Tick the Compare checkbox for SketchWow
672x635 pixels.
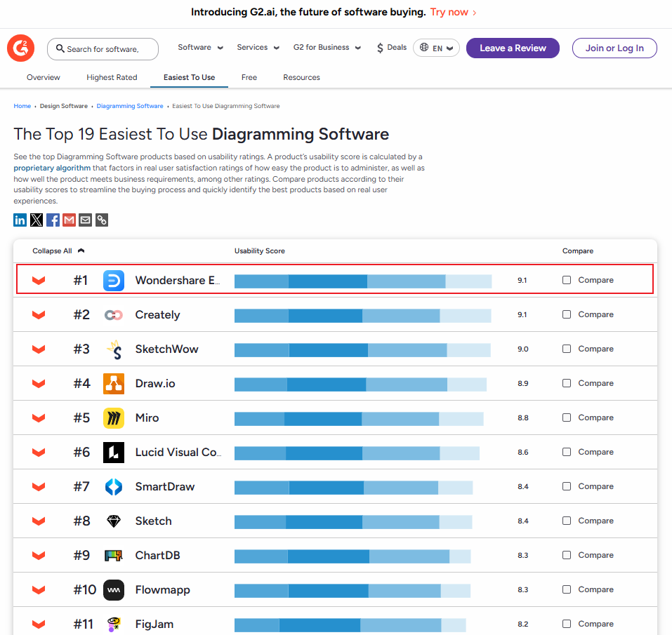567,349
